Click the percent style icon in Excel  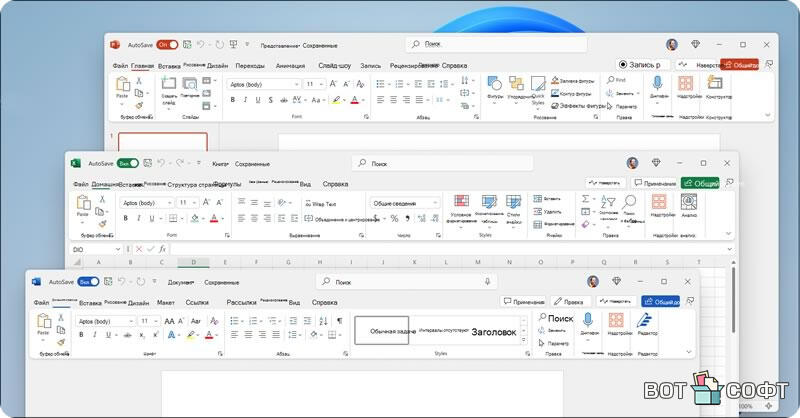(394, 218)
